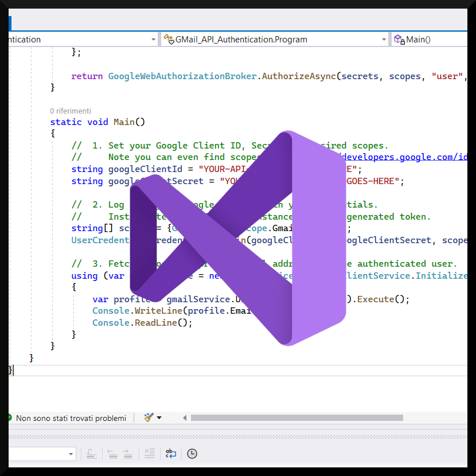Click the navigate-forward arrow icon in bottom toolbar
476x476 pixels.
(127, 453)
